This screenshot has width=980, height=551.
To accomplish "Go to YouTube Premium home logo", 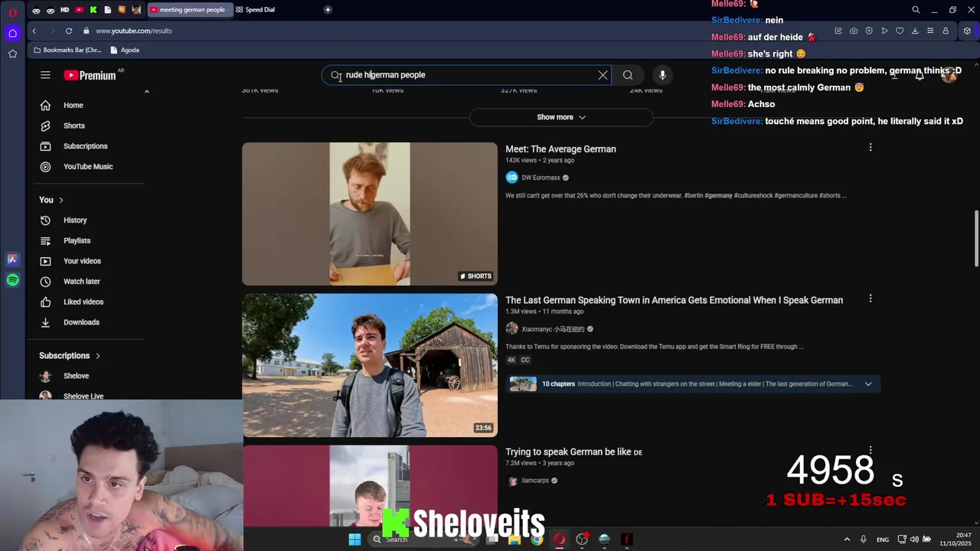I will [90, 75].
